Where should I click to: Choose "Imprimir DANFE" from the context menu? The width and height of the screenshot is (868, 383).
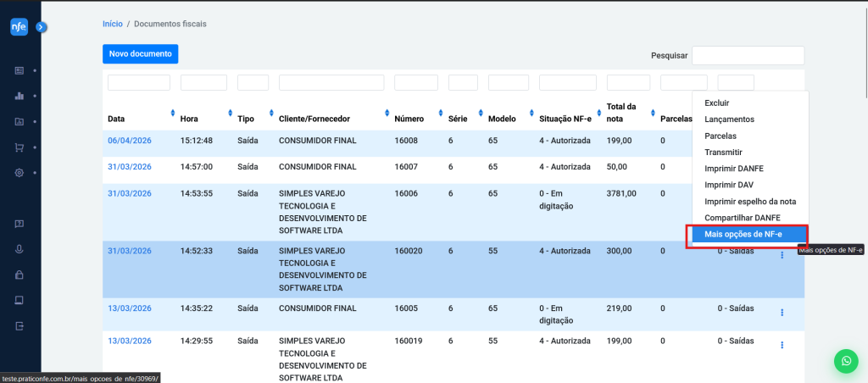(733, 169)
